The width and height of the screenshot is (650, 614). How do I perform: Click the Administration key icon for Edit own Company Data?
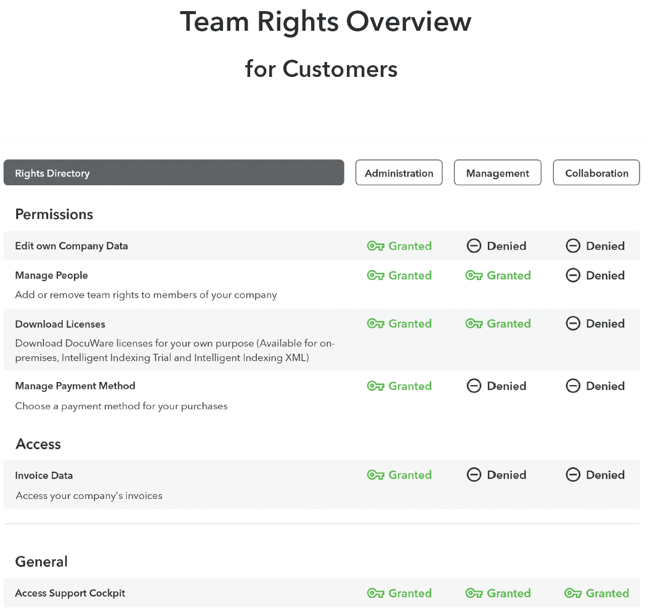click(376, 246)
